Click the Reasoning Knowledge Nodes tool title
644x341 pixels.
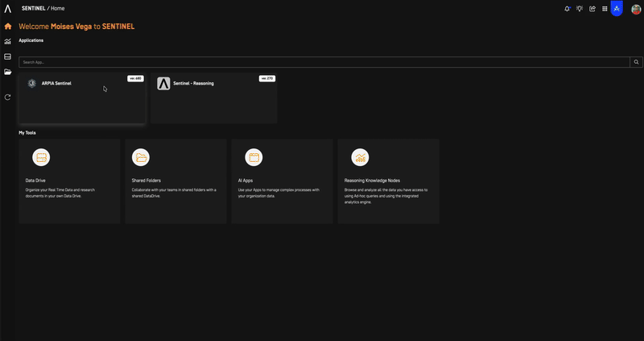click(x=372, y=181)
